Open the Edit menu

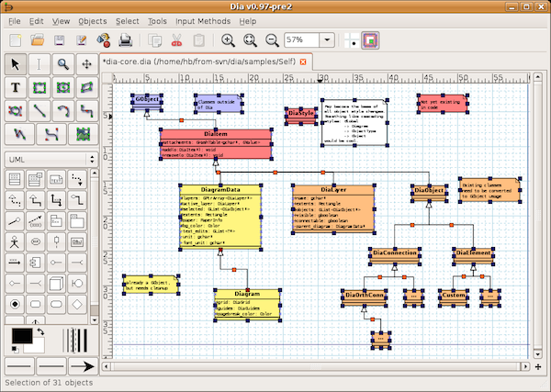coord(36,21)
